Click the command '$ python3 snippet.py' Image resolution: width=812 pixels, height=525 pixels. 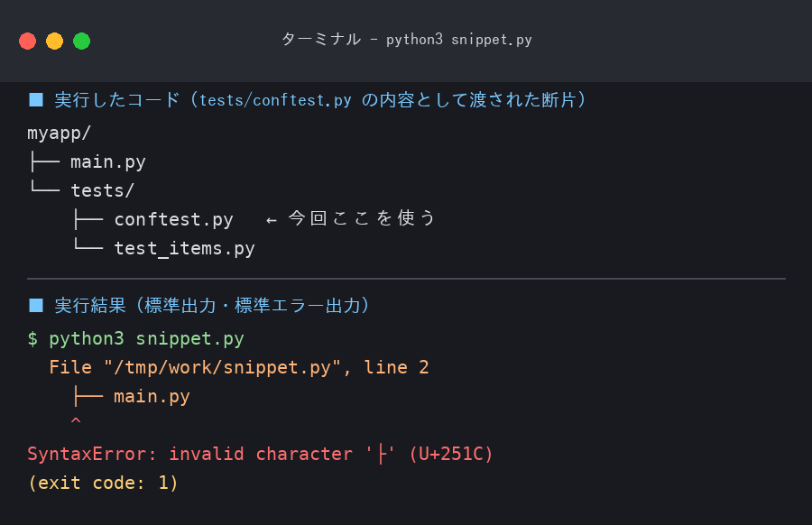point(135,338)
